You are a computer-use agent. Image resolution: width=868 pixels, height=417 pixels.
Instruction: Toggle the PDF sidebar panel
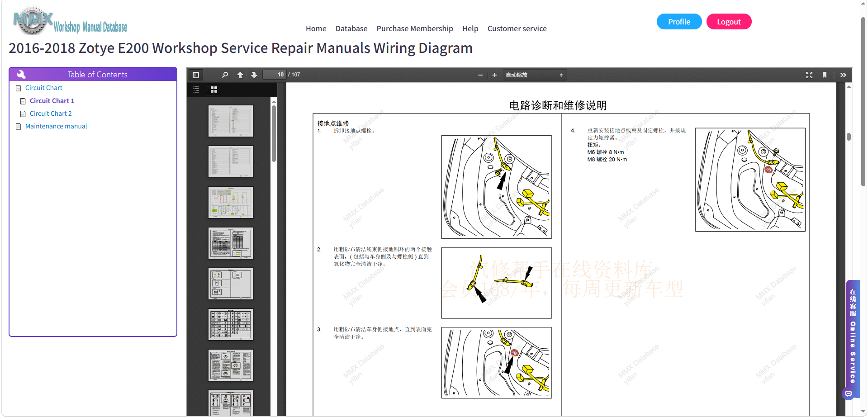[196, 75]
